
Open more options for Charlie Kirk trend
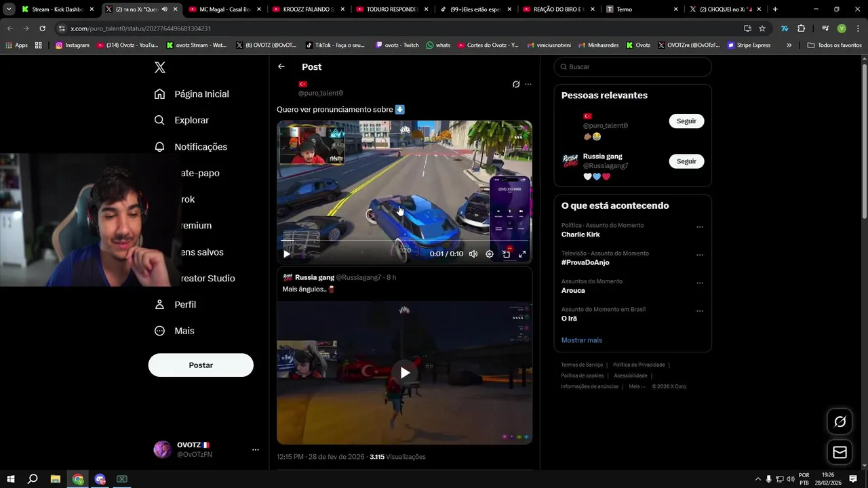700,227
